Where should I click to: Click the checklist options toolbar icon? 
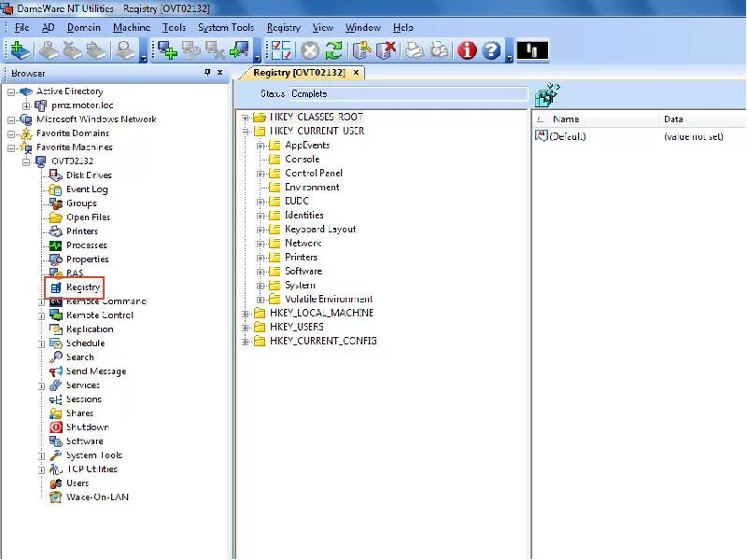[x=281, y=50]
